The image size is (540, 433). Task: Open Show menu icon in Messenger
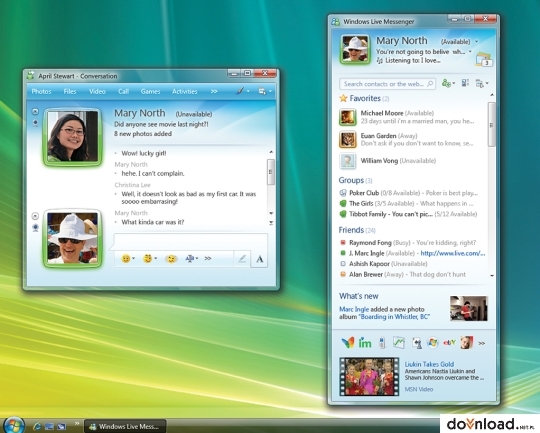tap(480, 83)
